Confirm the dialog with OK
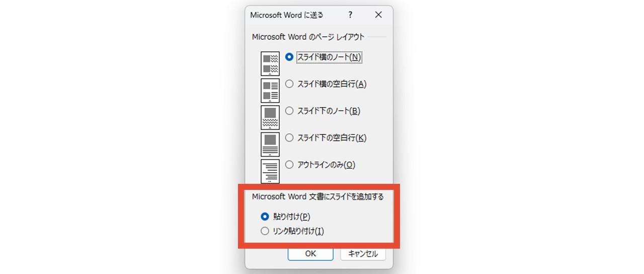This screenshot has width=644, height=274. coord(310,254)
